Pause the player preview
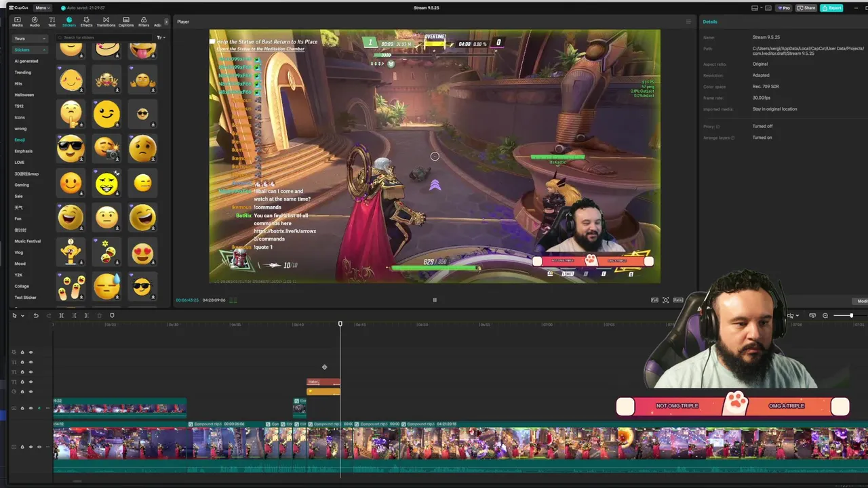 pos(435,300)
